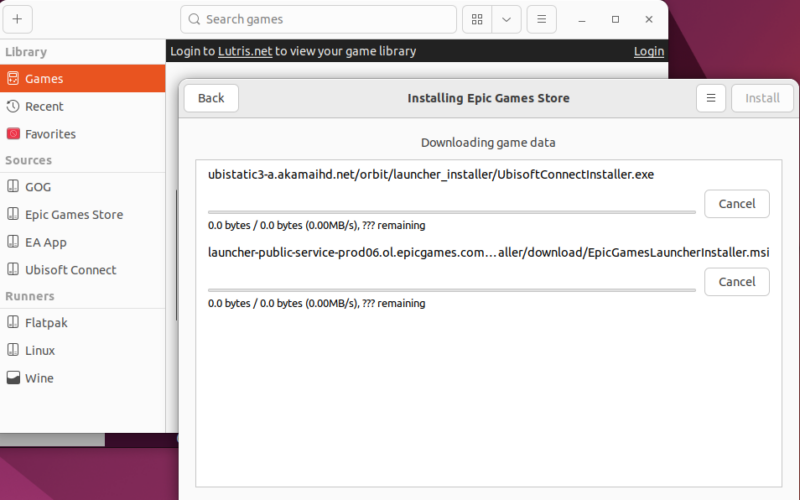This screenshot has width=800, height=500.
Task: Select Games in the sidebar
Action: pos(83,79)
